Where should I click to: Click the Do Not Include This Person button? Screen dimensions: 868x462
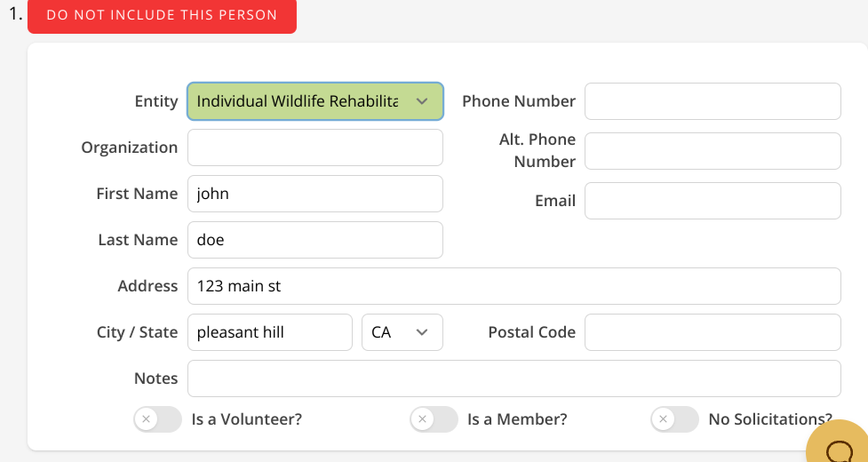(162, 15)
